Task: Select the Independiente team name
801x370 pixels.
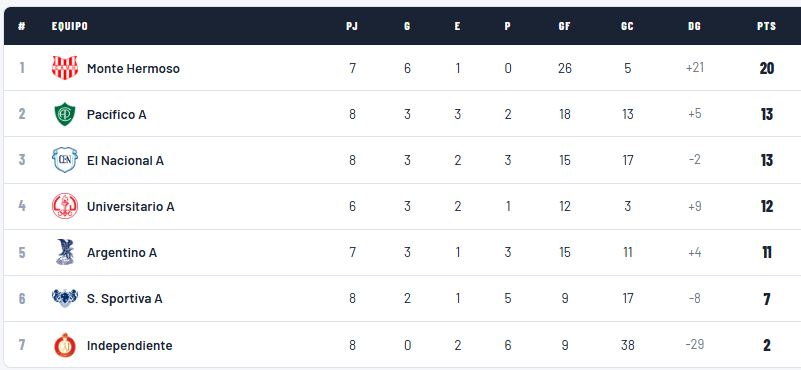Action: click(x=130, y=345)
